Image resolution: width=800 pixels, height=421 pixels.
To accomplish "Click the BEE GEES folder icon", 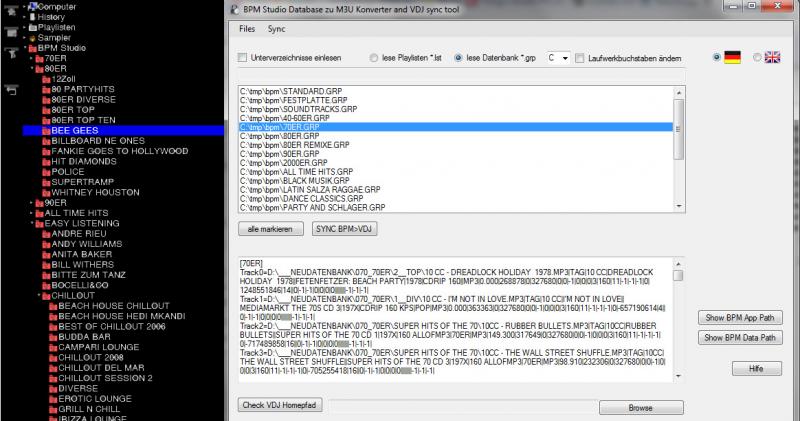I will click(x=46, y=131).
